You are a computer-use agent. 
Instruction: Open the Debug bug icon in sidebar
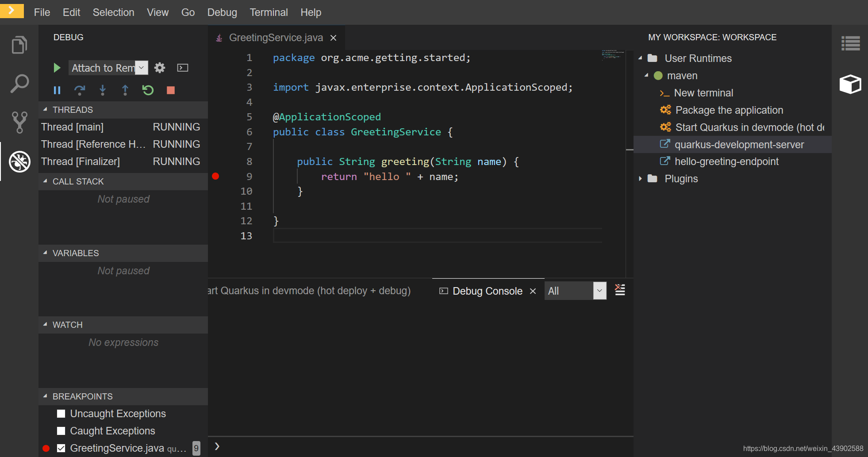pyautogui.click(x=19, y=161)
